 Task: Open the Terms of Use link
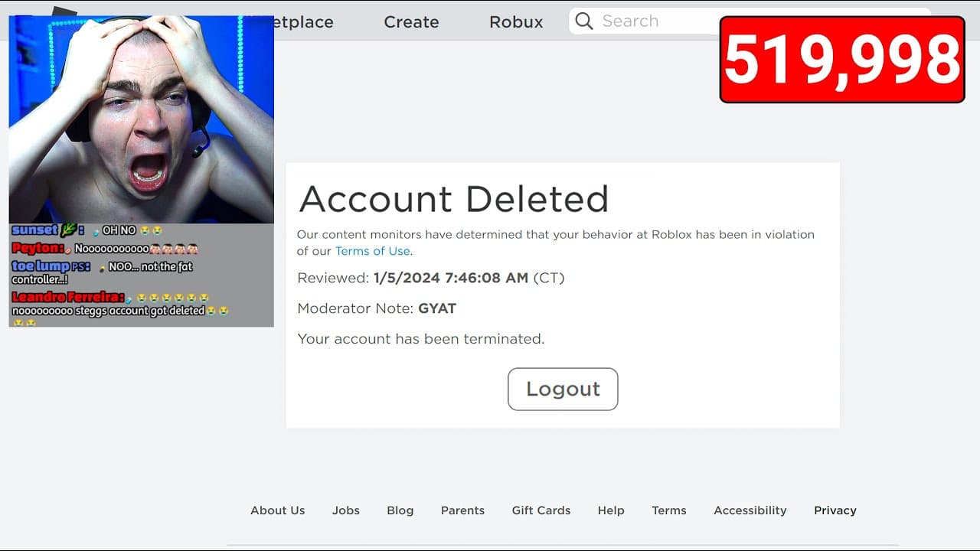pos(373,251)
